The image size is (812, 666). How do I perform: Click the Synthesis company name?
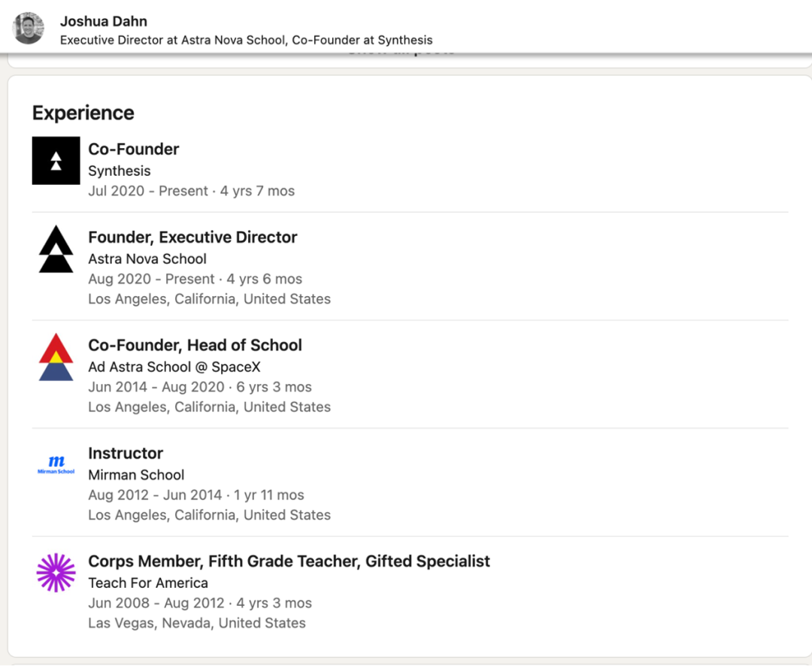[x=120, y=171]
